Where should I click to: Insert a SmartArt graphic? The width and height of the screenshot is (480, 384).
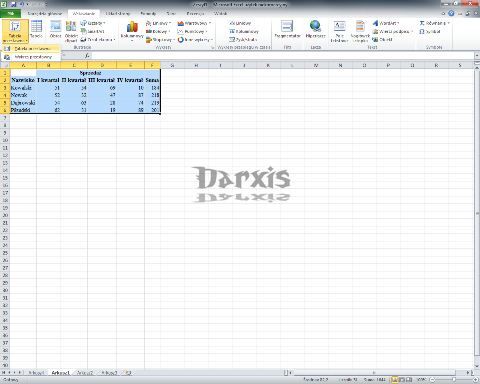click(93, 31)
